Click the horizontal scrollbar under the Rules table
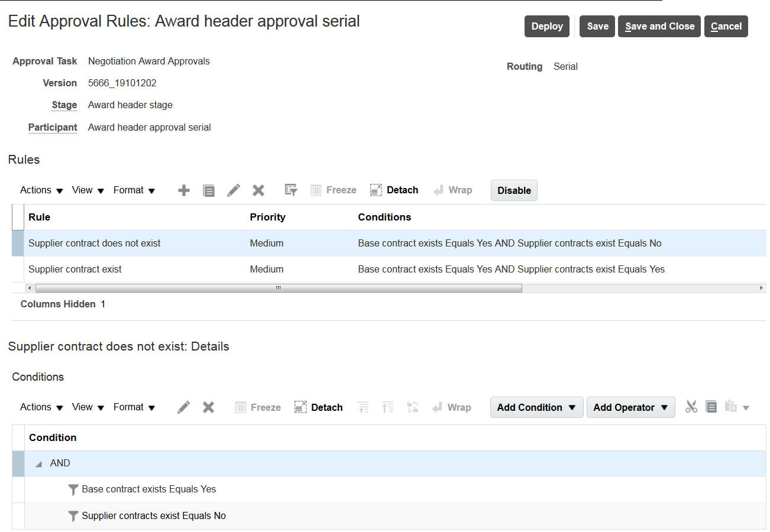Image resolution: width=770 pixels, height=532 pixels. point(278,287)
